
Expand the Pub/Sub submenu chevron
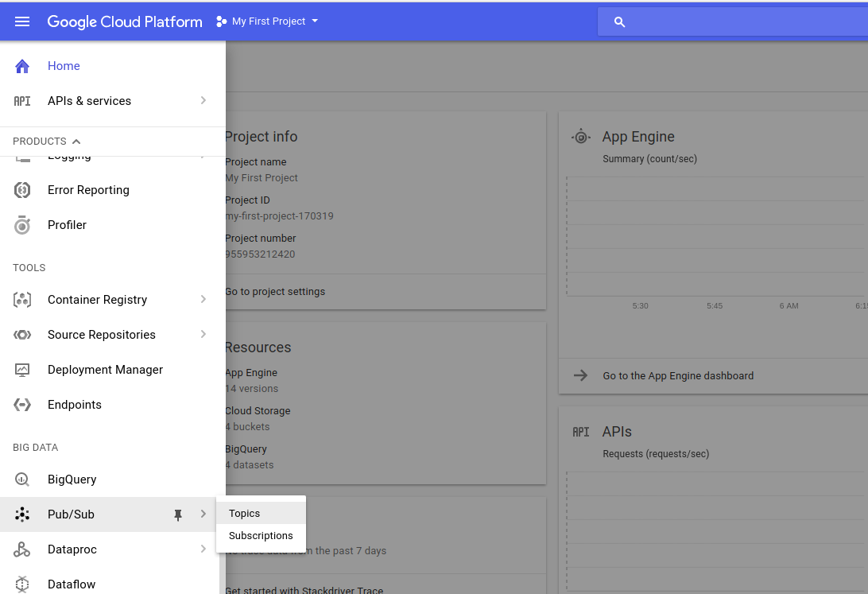click(203, 514)
